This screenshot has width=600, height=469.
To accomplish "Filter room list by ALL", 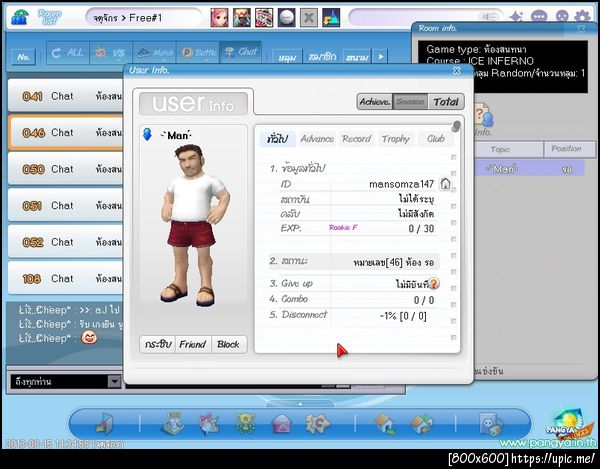I will click(68, 52).
